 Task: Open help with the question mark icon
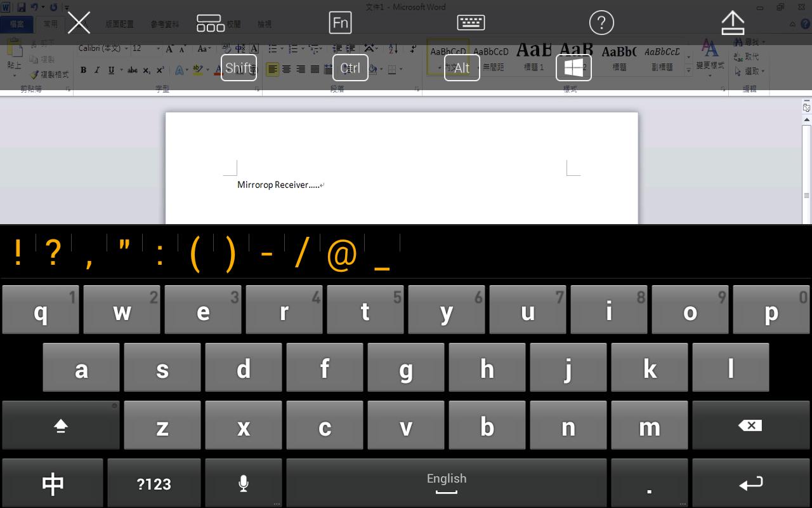[601, 23]
